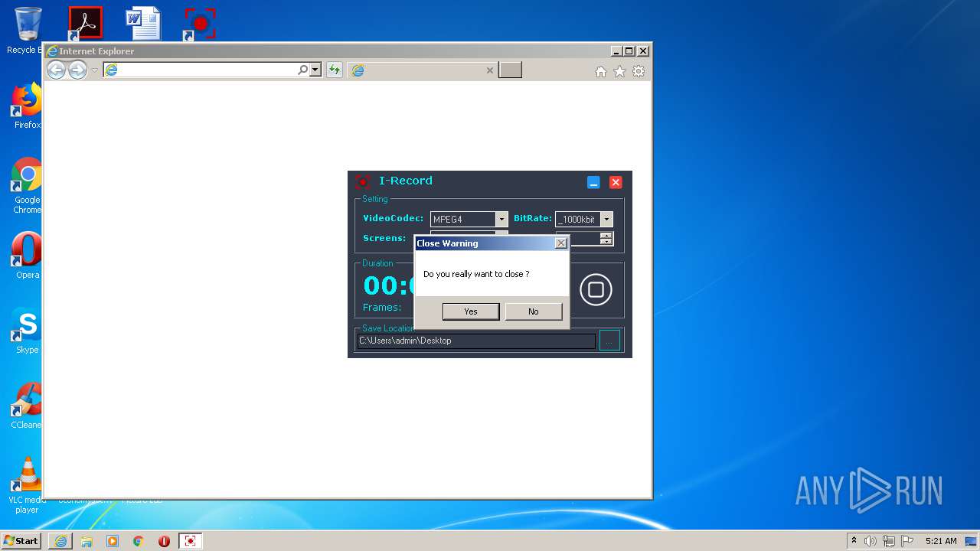Screen dimensions: 980x551
Task: Open the Start menu
Action: 21,541
